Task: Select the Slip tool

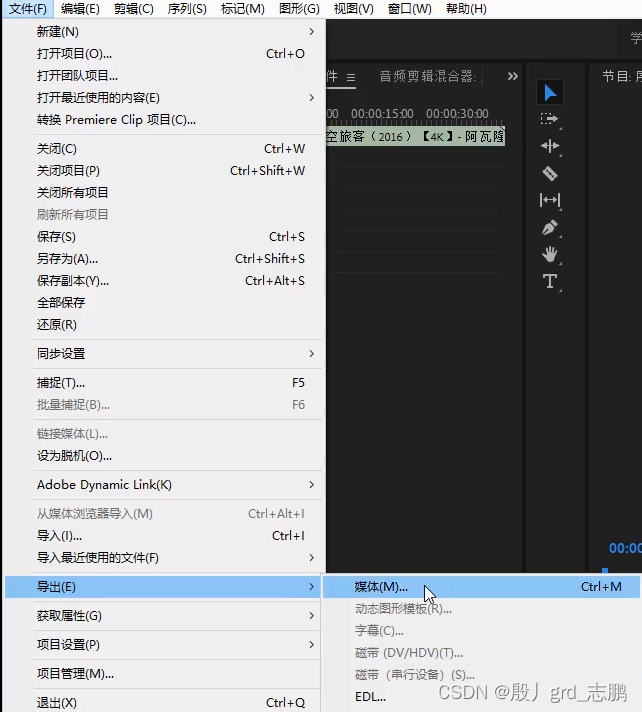Action: click(x=550, y=200)
